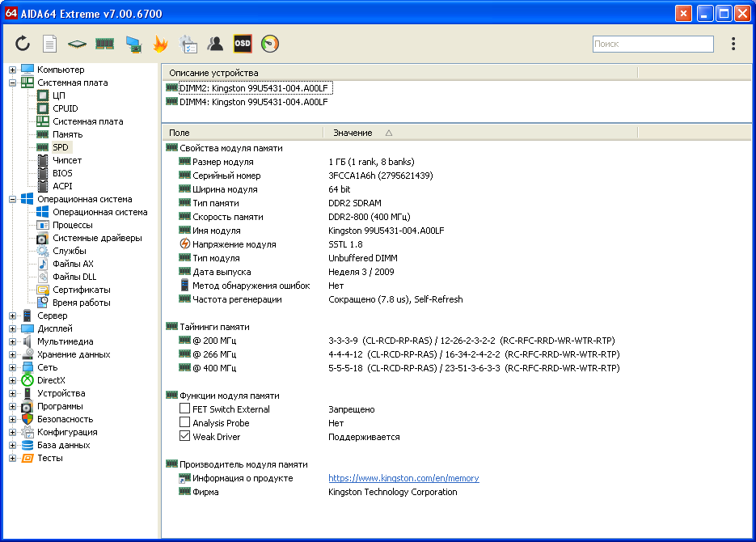Collapse the Системная плата tree node
The image size is (756, 542).
[x=13, y=83]
